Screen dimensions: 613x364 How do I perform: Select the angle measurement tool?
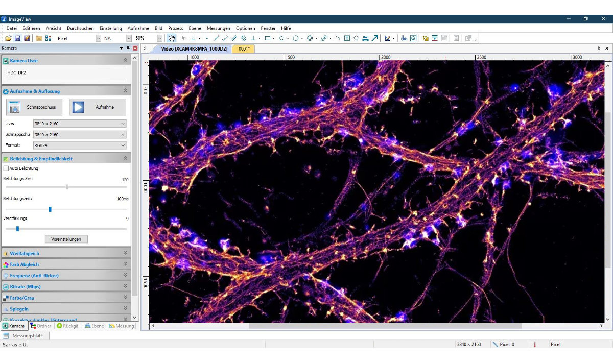[194, 38]
